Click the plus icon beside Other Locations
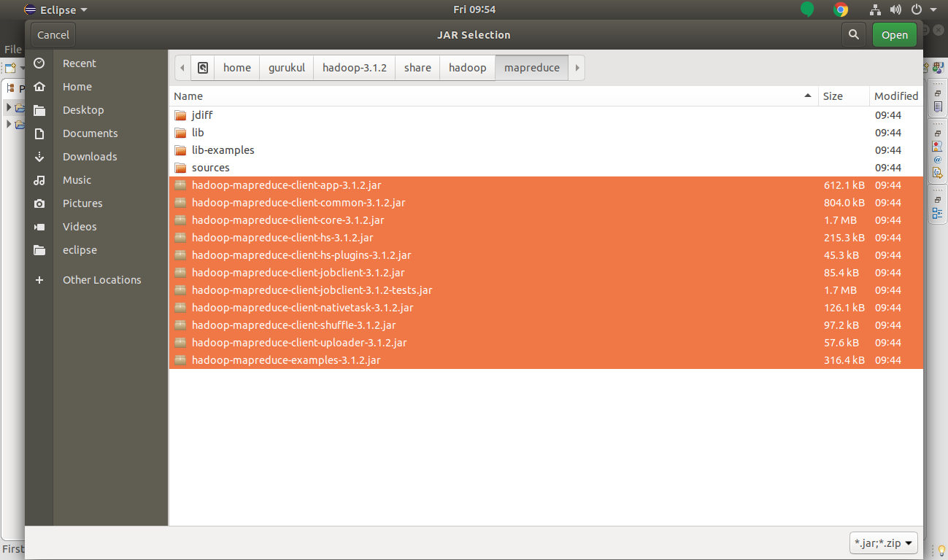This screenshot has height=560, width=948. point(39,280)
